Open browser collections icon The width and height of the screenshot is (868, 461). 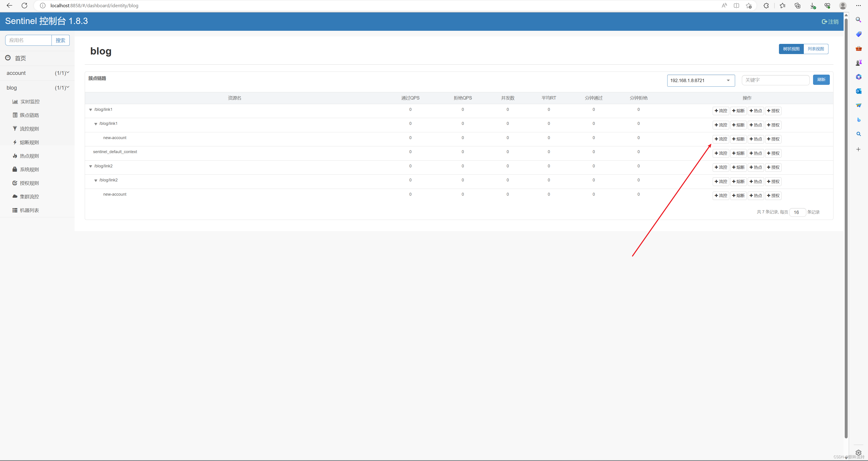pos(797,5)
